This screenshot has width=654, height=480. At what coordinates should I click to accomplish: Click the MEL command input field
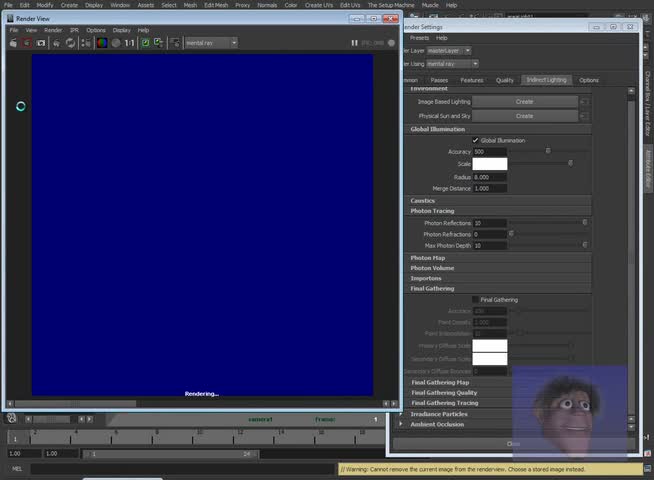click(182, 469)
